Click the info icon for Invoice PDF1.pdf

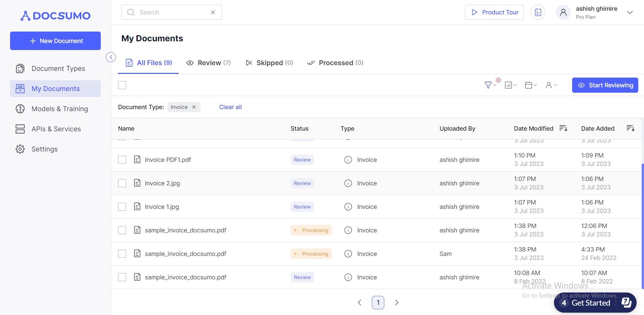tap(348, 160)
